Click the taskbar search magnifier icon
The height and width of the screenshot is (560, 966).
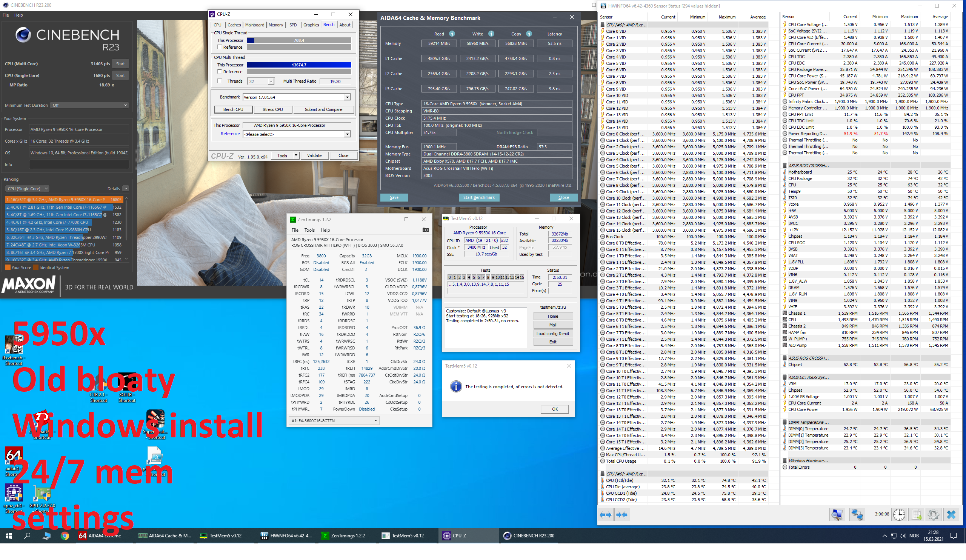(27, 536)
